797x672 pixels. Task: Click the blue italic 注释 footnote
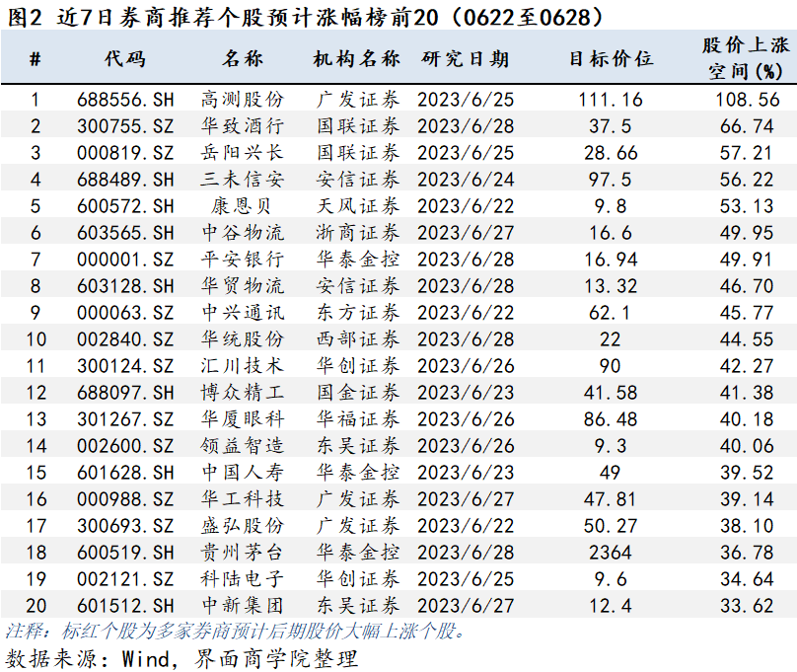pyautogui.click(x=235, y=631)
